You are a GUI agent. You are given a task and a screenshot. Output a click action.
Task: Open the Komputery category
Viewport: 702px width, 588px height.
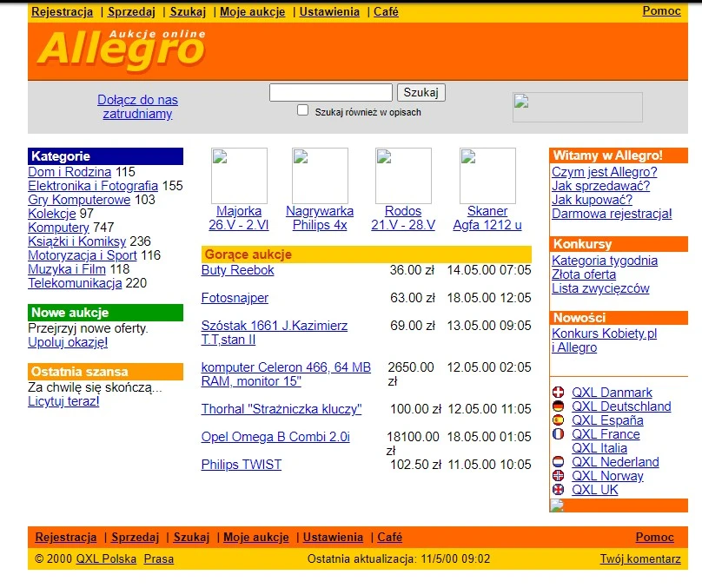pyautogui.click(x=58, y=228)
